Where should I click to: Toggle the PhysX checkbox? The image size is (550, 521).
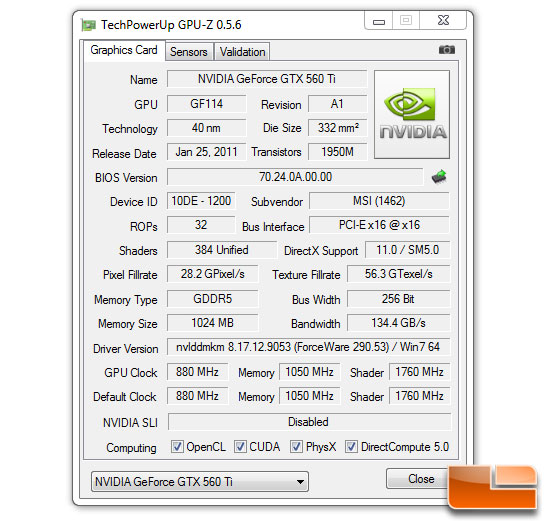point(296,447)
